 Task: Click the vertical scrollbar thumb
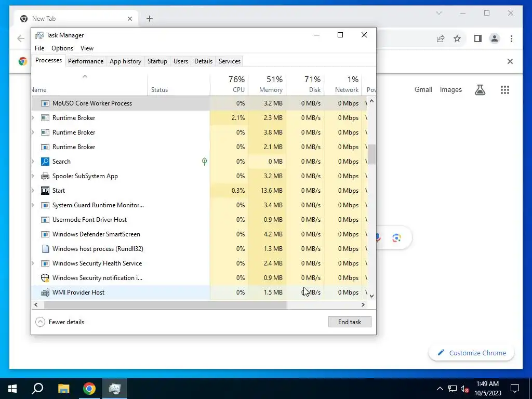tap(372, 154)
